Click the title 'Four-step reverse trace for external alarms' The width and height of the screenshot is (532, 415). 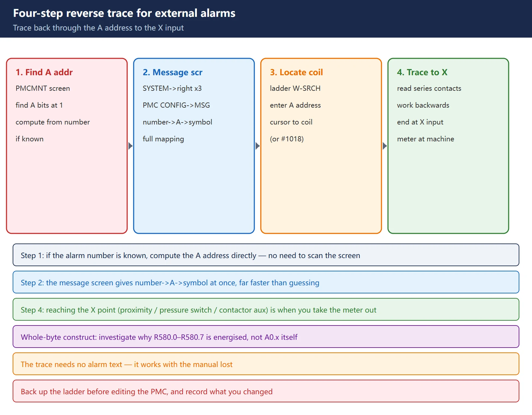[124, 13]
